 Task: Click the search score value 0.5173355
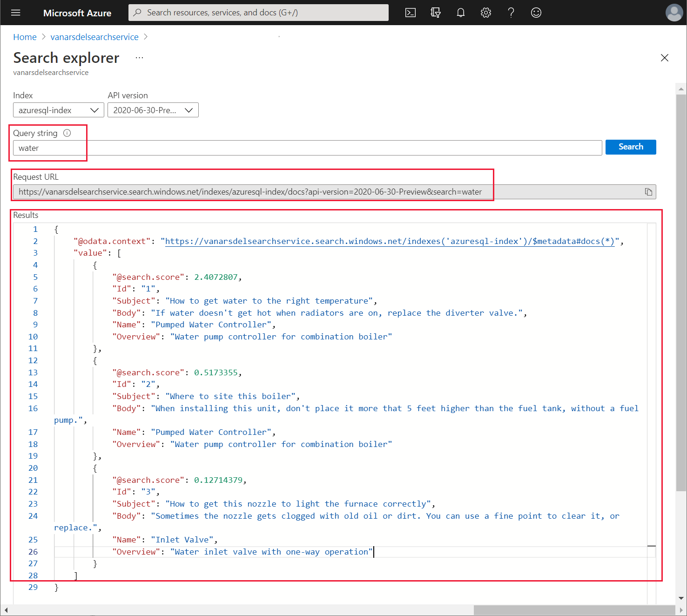216,372
